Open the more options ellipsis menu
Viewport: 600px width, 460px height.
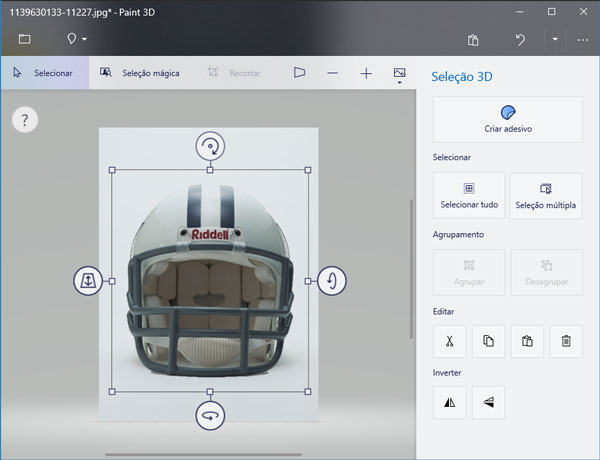click(583, 40)
